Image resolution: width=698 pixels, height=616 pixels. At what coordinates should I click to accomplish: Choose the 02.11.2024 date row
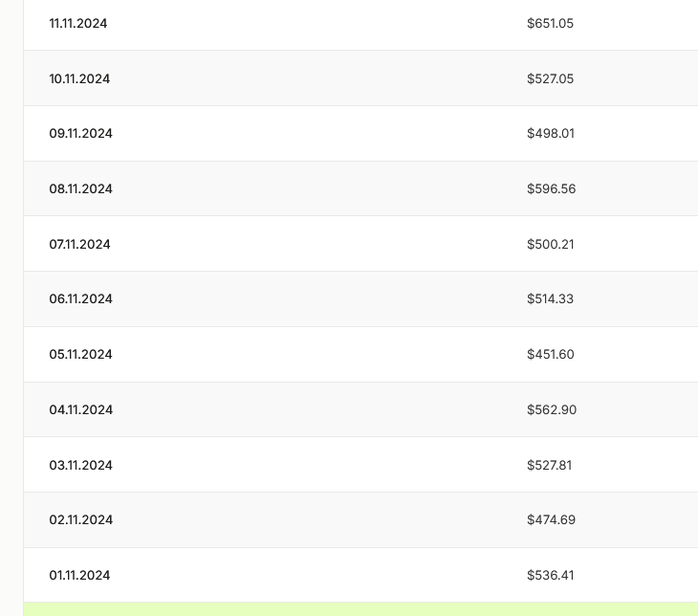(80, 519)
